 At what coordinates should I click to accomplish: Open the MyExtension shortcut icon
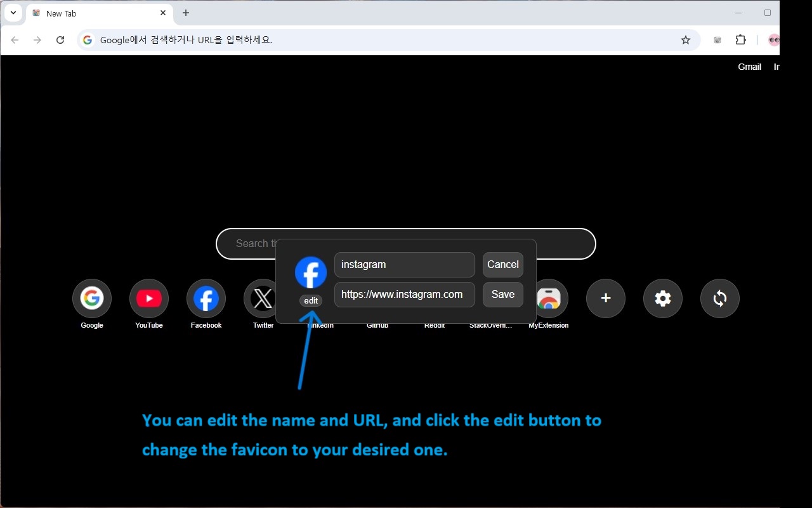(x=551, y=298)
